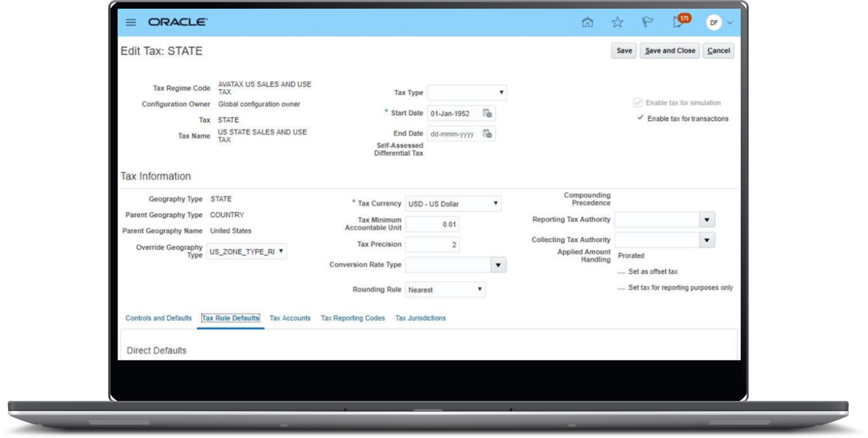The image size is (868, 438).
Task: Click the Save and Close button
Action: coord(670,51)
